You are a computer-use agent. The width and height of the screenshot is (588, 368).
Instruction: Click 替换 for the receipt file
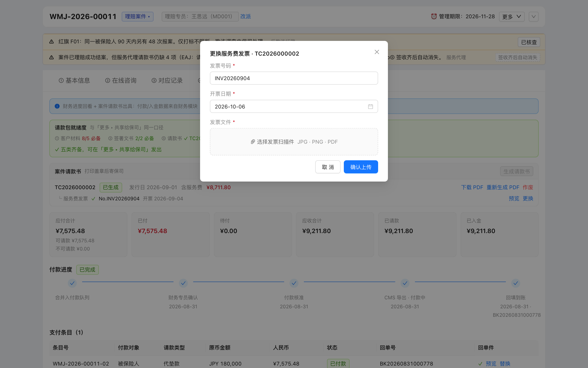click(x=505, y=364)
